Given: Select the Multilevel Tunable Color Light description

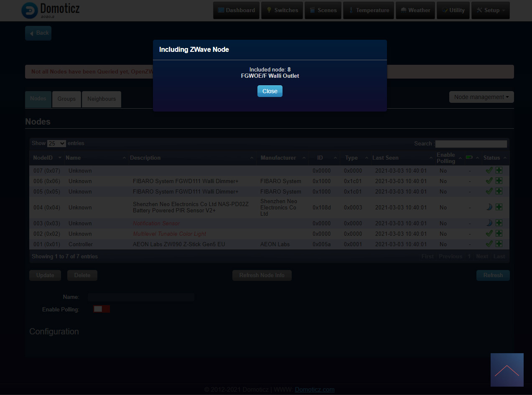Looking at the screenshot, I should click(170, 234).
